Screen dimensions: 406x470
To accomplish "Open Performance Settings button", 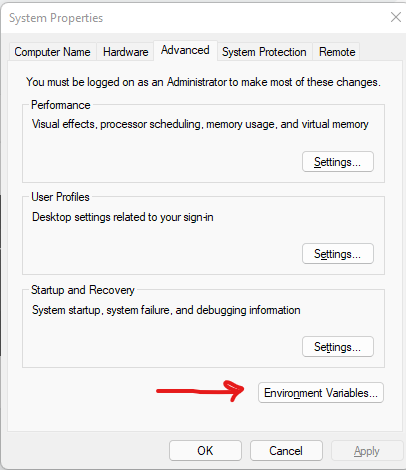I will (338, 162).
